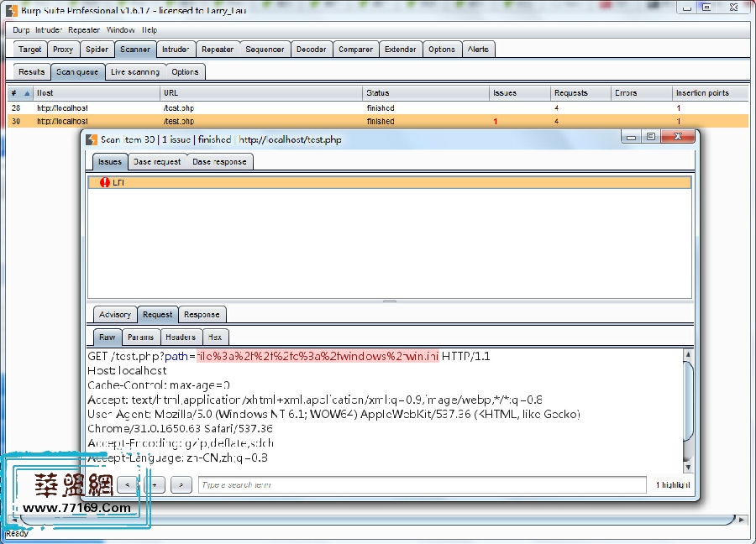Open the Intruder menu in the menu bar

[49, 29]
